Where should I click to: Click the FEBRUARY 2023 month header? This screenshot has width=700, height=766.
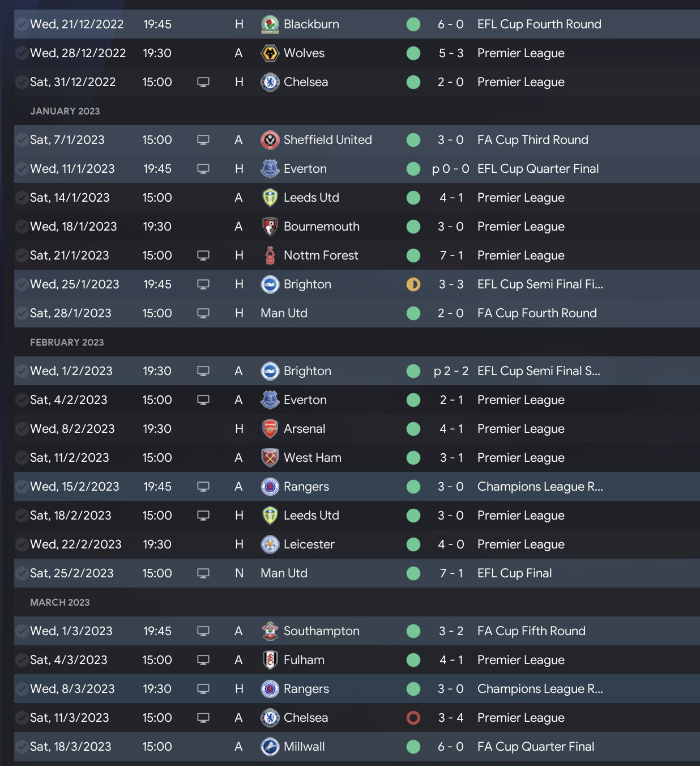[67, 342]
